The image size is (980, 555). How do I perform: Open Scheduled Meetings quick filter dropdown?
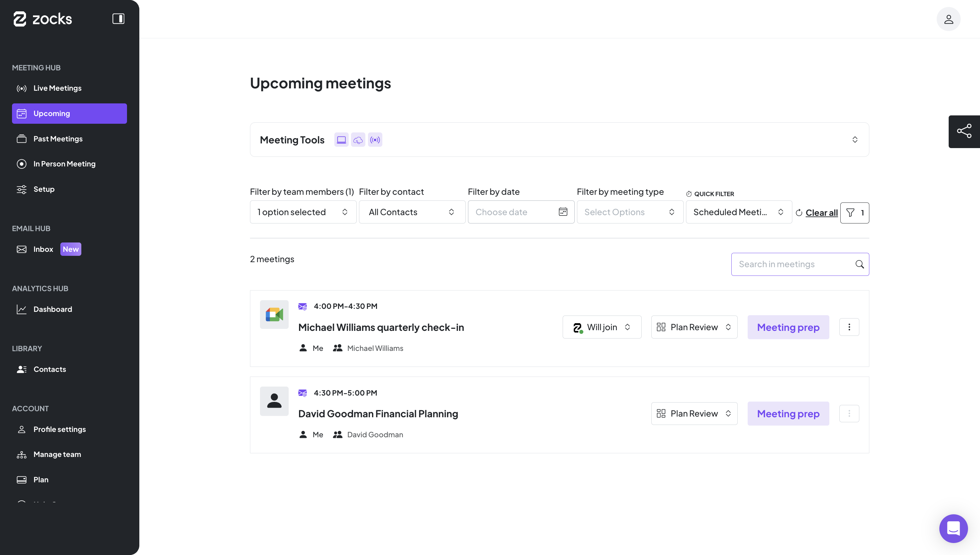pyautogui.click(x=739, y=212)
